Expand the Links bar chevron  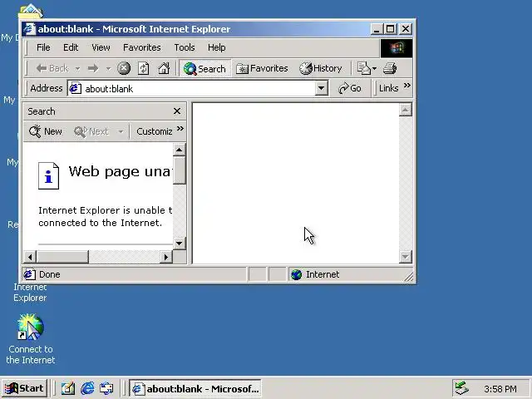(407, 85)
